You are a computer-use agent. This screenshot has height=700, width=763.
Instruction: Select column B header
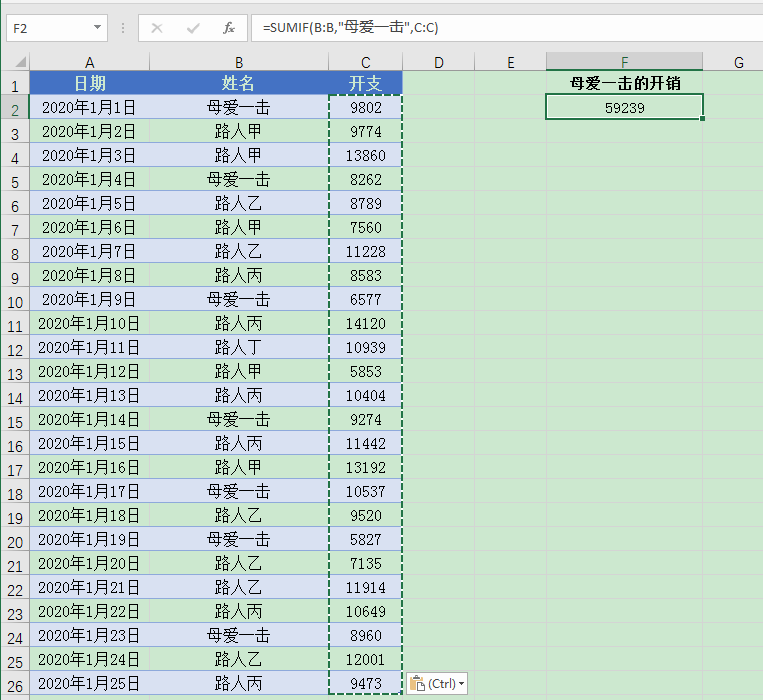tap(239, 62)
